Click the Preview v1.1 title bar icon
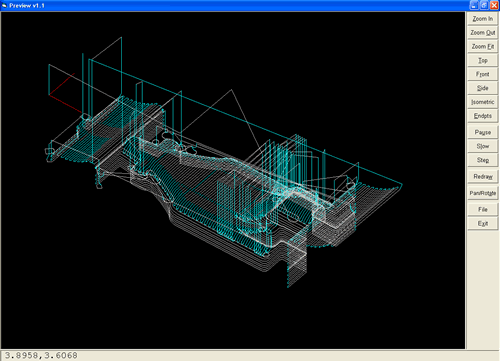 click(x=4, y=6)
